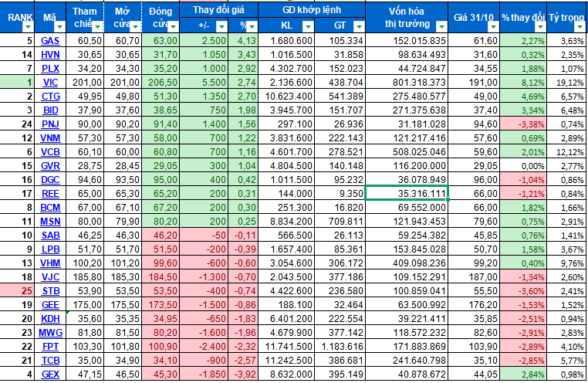Image resolution: width=588 pixels, height=383 pixels.
Task: Open the VJC ticker link
Action: 50,276
